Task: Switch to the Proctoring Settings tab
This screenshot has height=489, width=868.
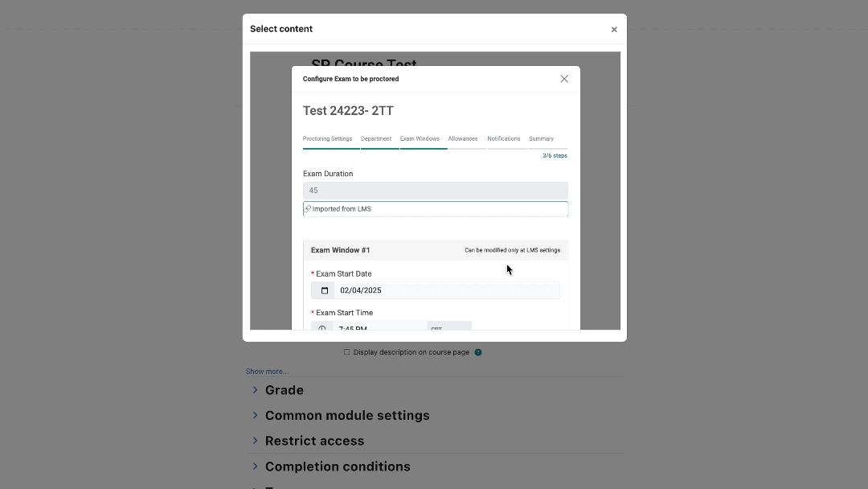Action: click(x=327, y=138)
